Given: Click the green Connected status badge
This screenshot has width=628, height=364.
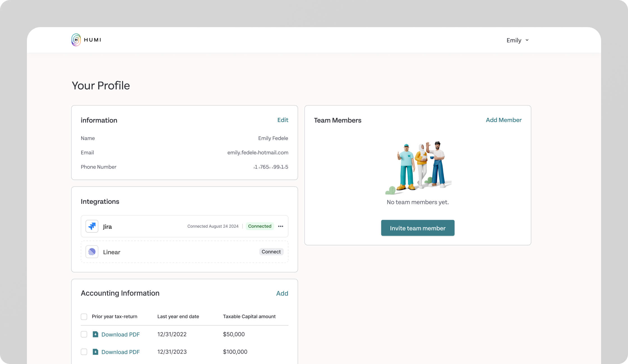Looking at the screenshot, I should [x=260, y=226].
